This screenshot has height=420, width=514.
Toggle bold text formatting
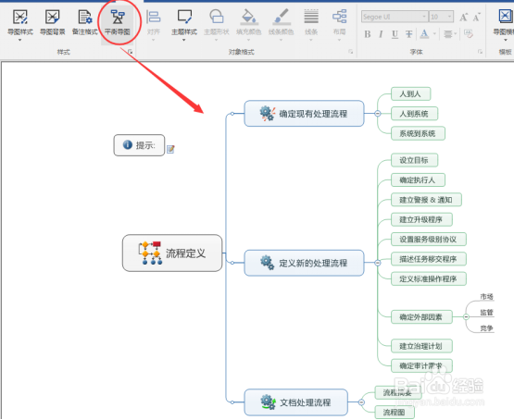click(x=368, y=34)
